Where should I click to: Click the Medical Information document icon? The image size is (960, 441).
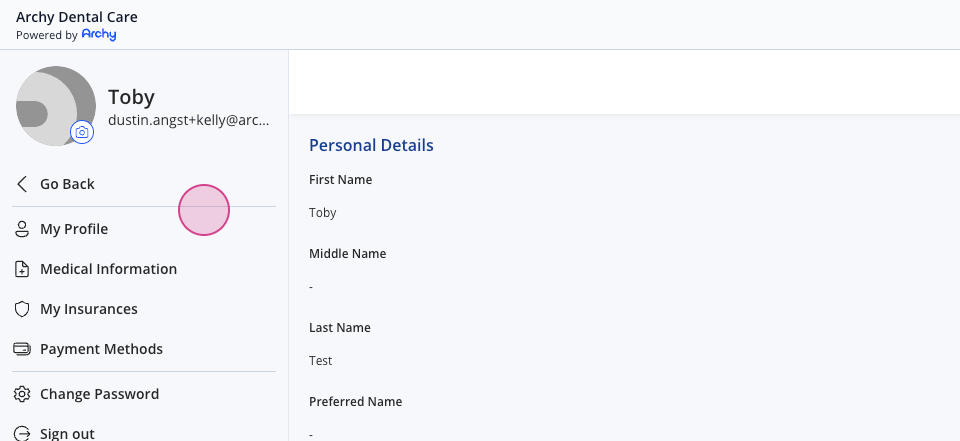(x=22, y=269)
